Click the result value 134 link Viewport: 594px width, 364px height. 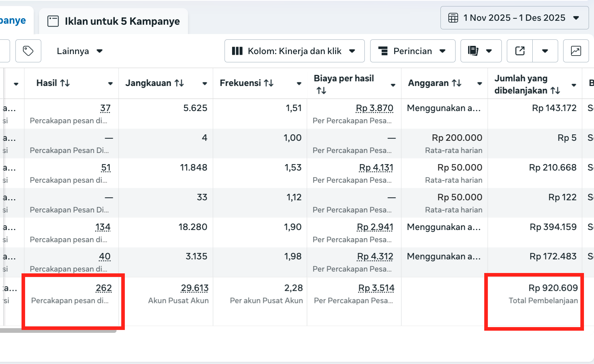pos(103,227)
